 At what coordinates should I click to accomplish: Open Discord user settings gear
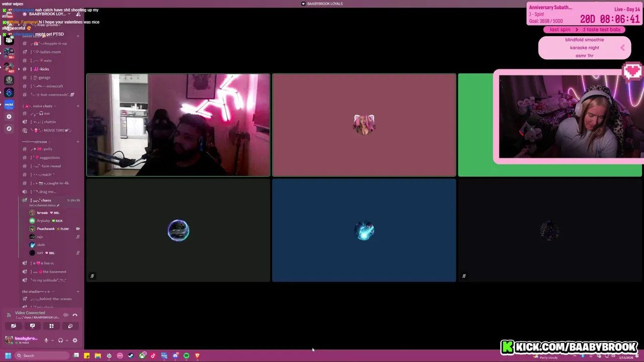coord(75,340)
